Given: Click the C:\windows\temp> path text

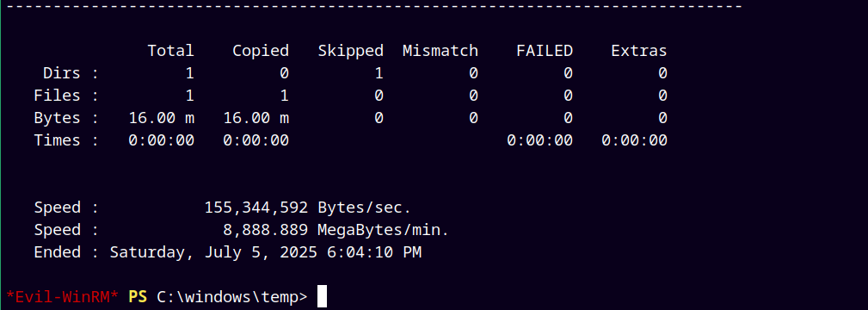Looking at the screenshot, I should 232,297.
